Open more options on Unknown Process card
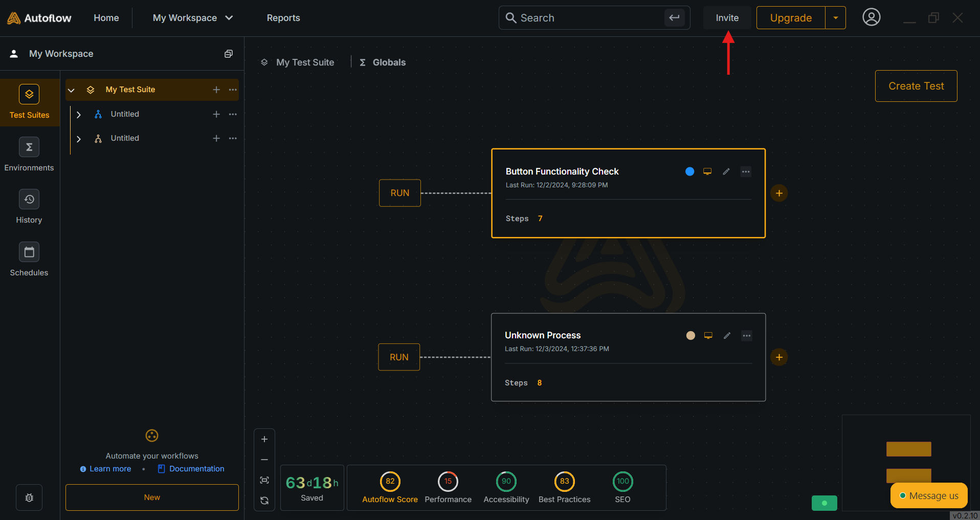The height and width of the screenshot is (520, 980). click(747, 336)
